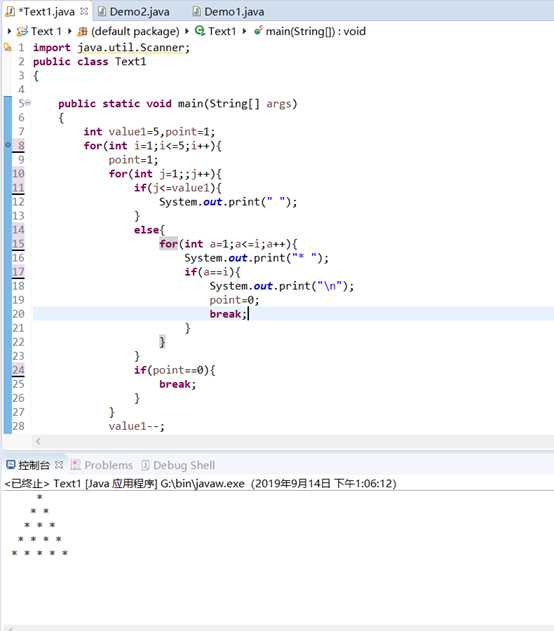The image size is (554, 631).
Task: Expand breadcrumb arrow before (default package)
Action: pyautogui.click(x=70, y=31)
